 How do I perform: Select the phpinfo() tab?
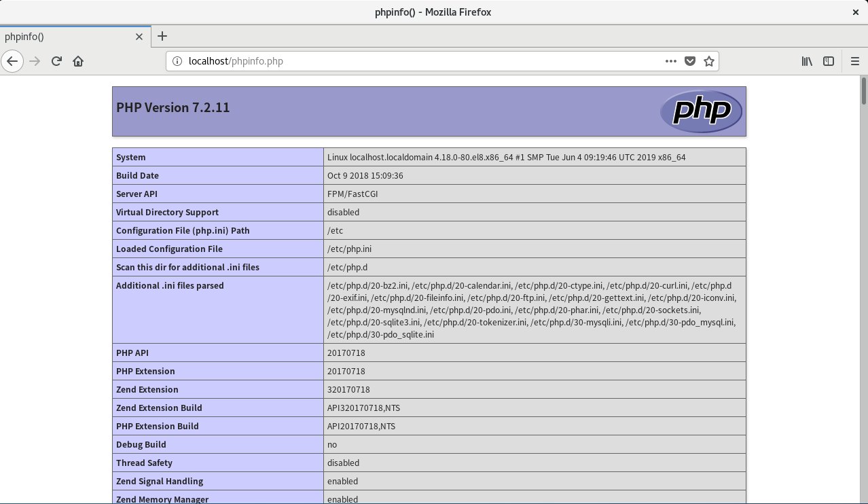pyautogui.click(x=75, y=37)
